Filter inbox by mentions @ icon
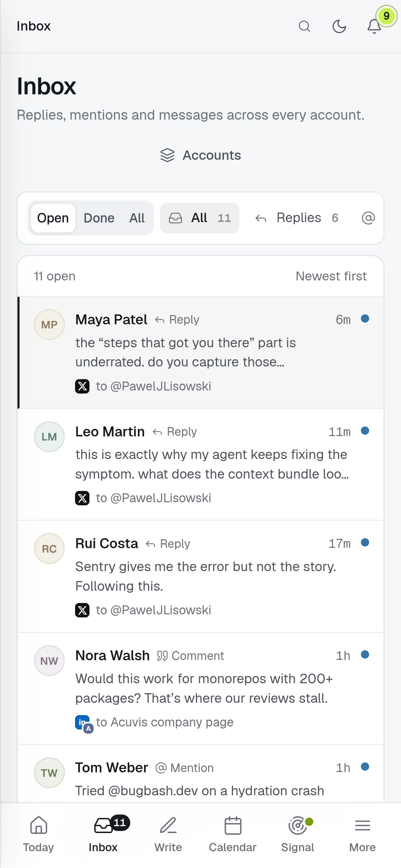Image resolution: width=401 pixels, height=868 pixels. coord(368,218)
